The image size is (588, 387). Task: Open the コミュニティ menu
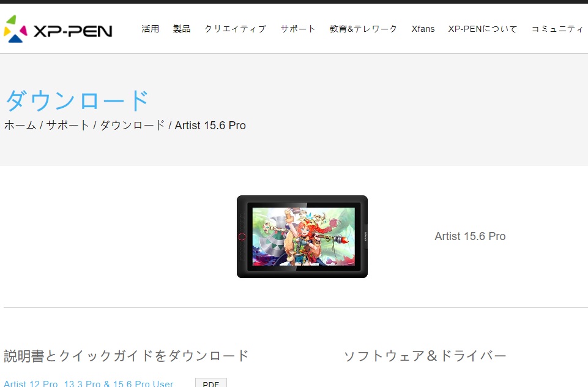557,29
